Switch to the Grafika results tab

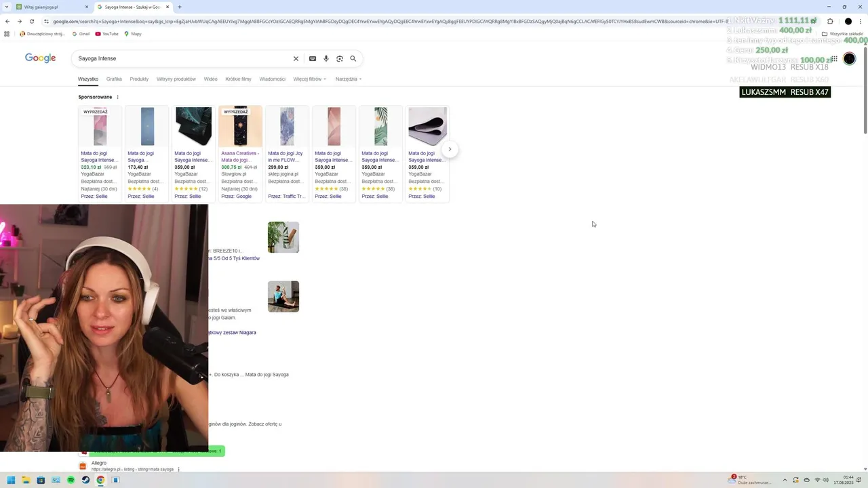point(114,79)
